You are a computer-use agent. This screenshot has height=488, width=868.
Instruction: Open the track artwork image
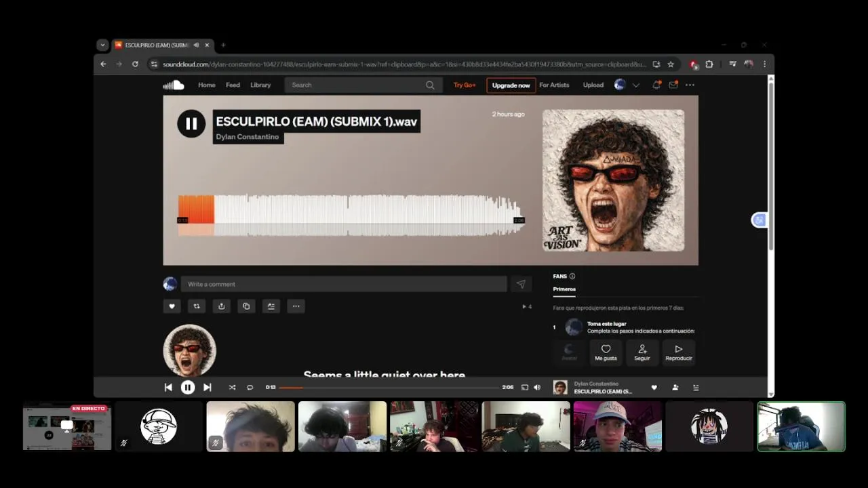click(x=613, y=180)
